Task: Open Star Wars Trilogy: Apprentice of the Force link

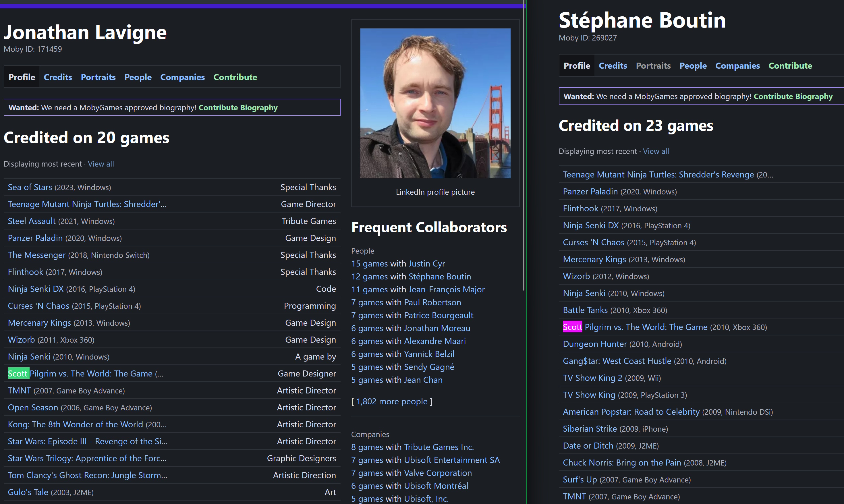Action: point(87,459)
